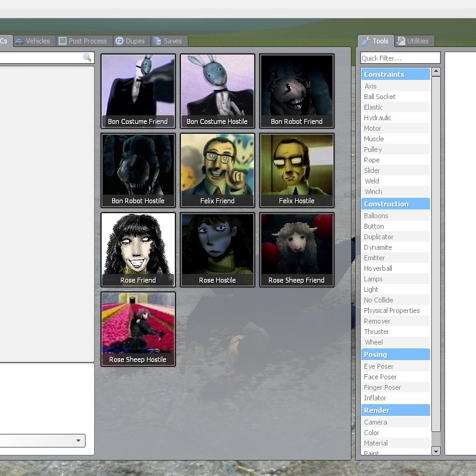Select the Light tool
Screen dimensions: 476x476
pyautogui.click(x=395, y=289)
